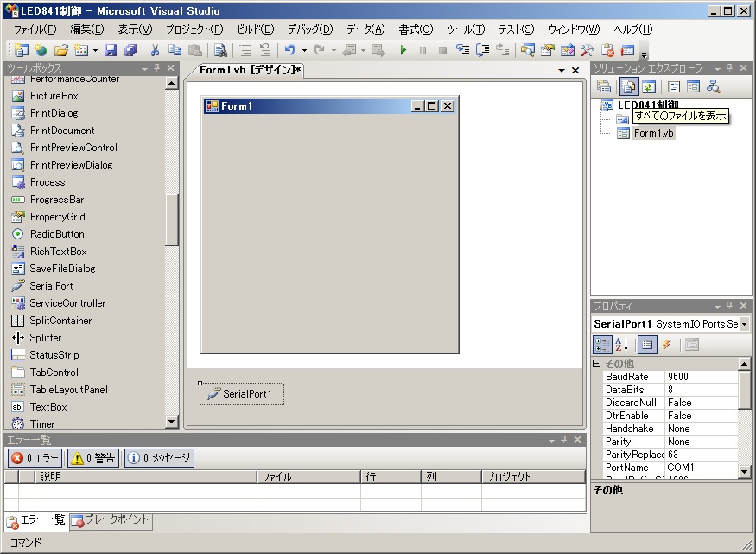
Task: Click the toolbox scroll down arrow
Action: pos(172,422)
